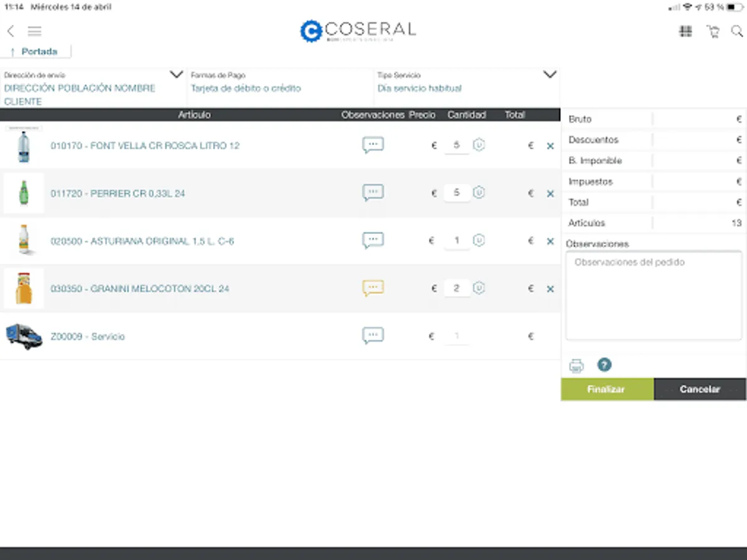
Task: Remove ASTURIANA ORIGINAL from the order
Action: click(x=550, y=241)
